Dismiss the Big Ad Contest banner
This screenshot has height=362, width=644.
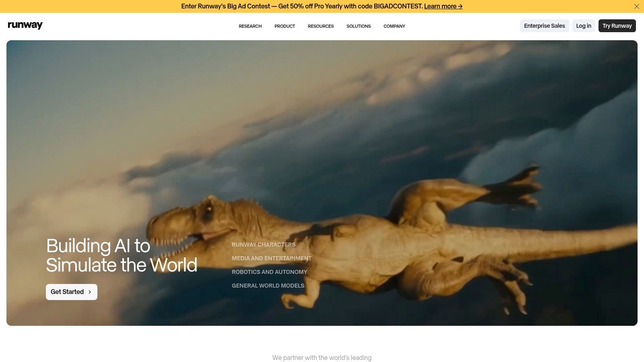tap(636, 6)
